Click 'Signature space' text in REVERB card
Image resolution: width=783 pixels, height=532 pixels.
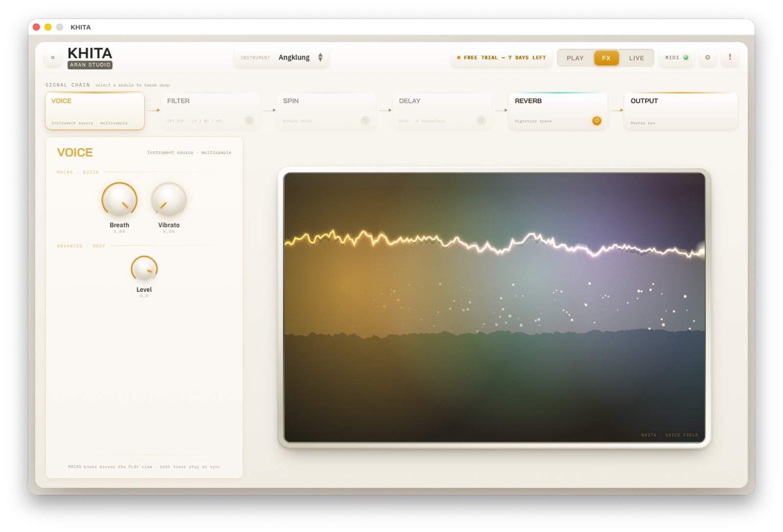533,121
